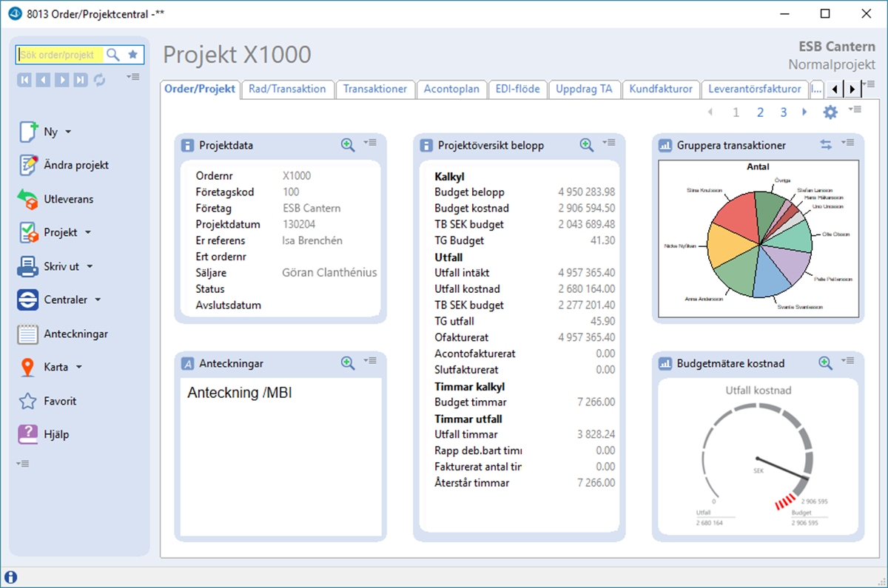Go to next record navigation button

62,79
